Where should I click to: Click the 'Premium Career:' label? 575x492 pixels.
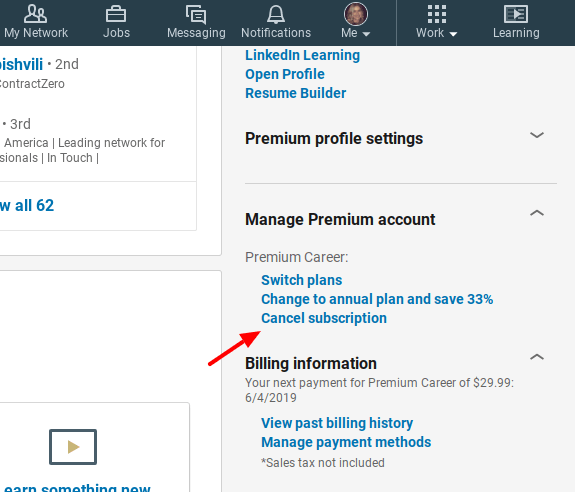click(x=296, y=257)
